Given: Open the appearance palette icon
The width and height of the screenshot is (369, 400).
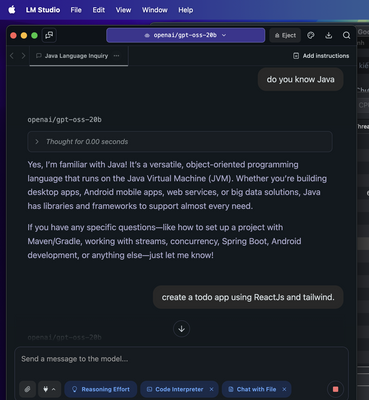Looking at the screenshot, I should [311, 35].
